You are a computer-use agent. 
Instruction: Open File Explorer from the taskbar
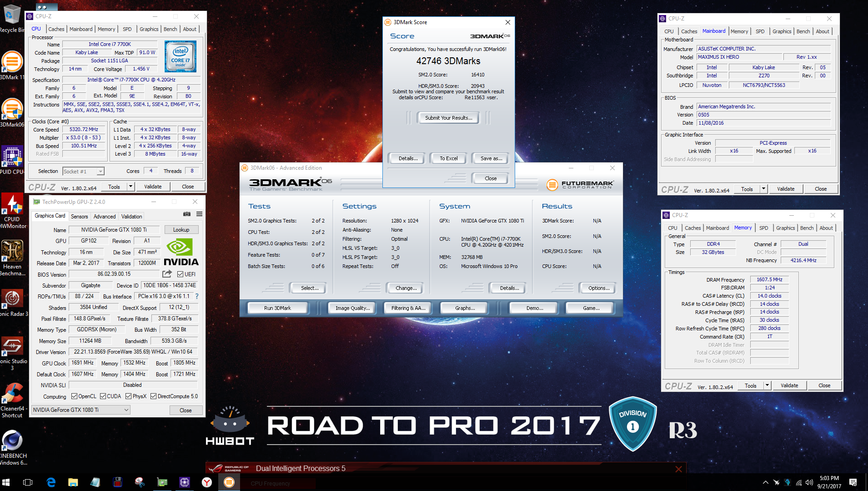tap(73, 482)
